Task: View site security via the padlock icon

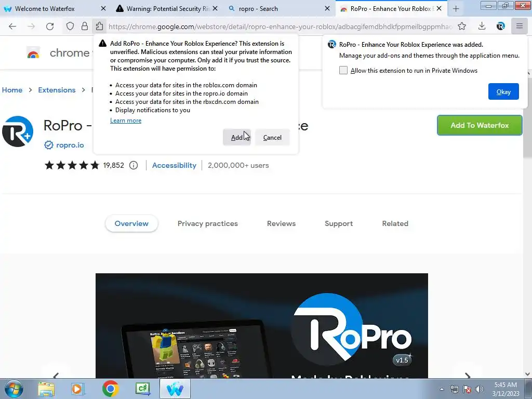Action: click(85, 26)
